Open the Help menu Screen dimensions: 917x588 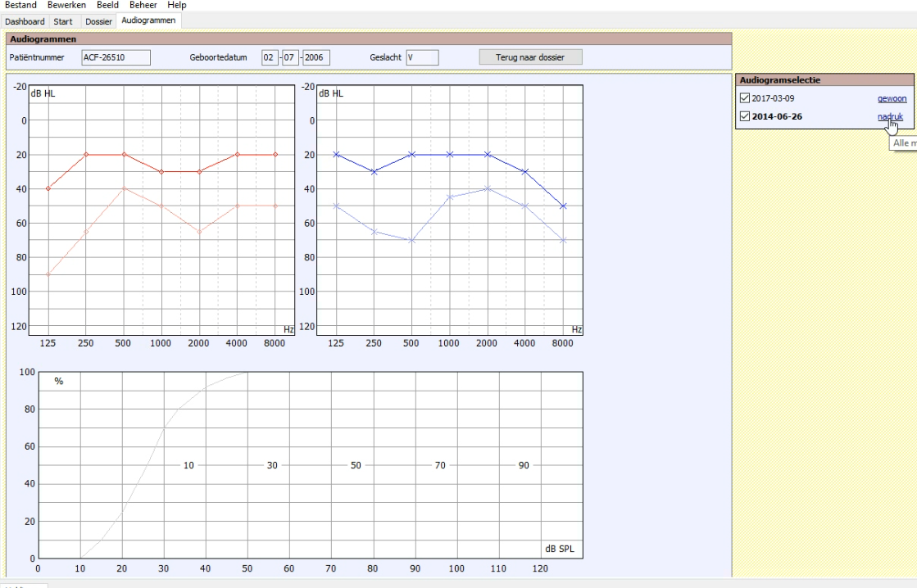[x=176, y=6]
